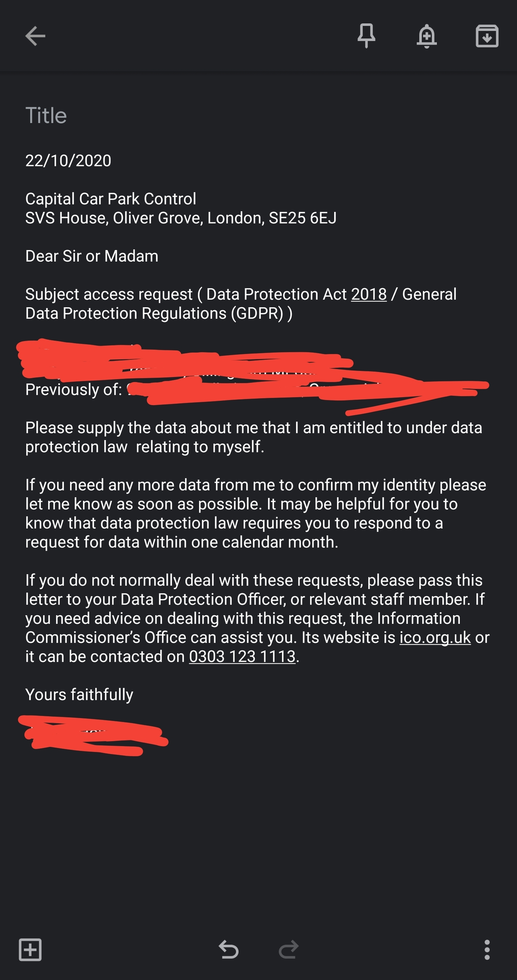Tap the underlined 2018 link
The width and height of the screenshot is (517, 980).
click(369, 294)
